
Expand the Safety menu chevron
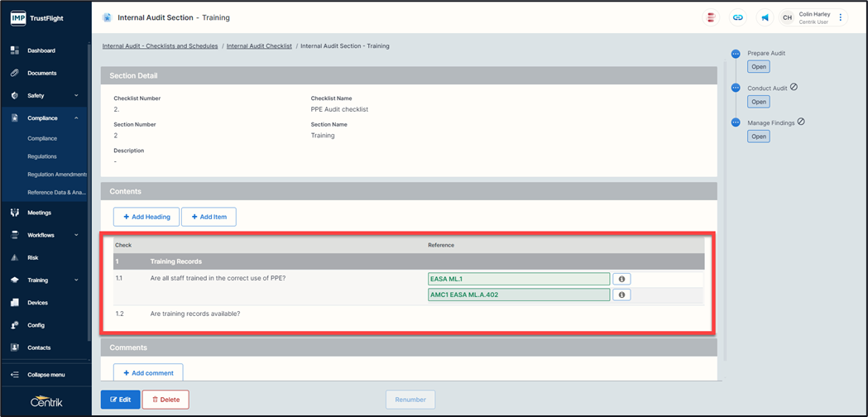point(77,96)
